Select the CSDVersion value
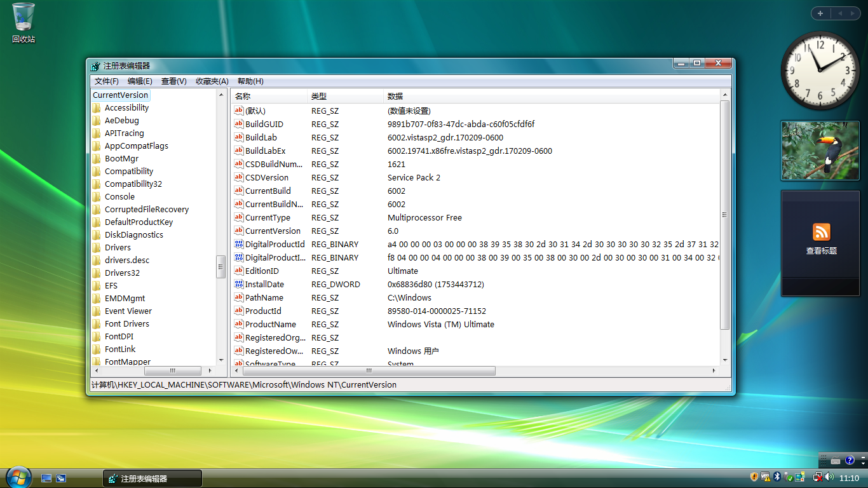The width and height of the screenshot is (868, 488). pos(267,177)
